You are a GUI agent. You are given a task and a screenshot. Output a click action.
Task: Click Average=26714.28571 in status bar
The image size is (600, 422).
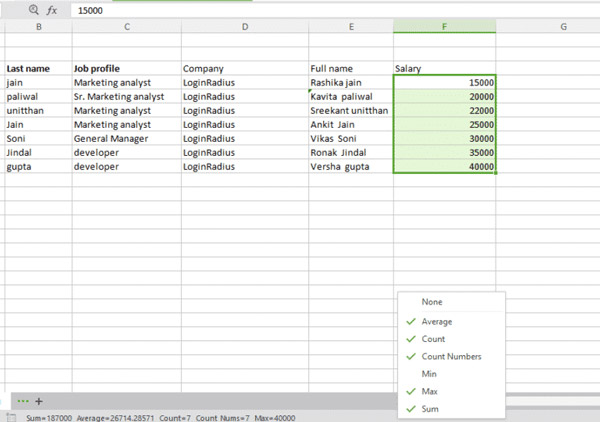[115, 418]
